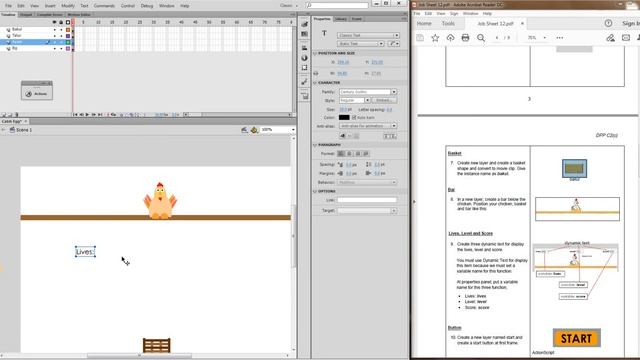
Task: Open the Info panel icon in the side dock
Action: tap(304, 58)
